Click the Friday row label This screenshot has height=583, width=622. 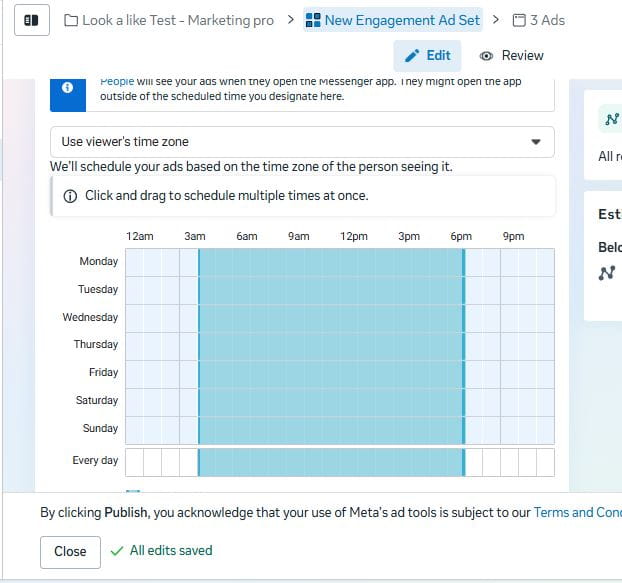(104, 372)
